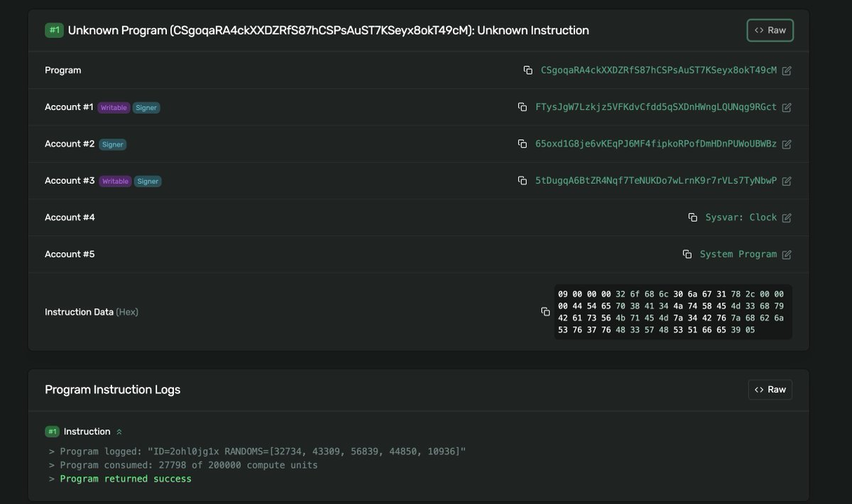This screenshot has width=852, height=504.
Task: Click the Writable badge on Account #1
Action: (114, 108)
